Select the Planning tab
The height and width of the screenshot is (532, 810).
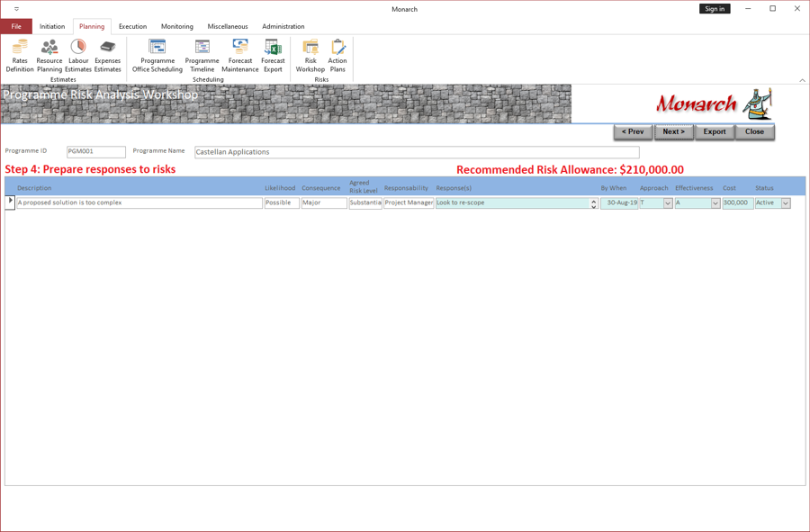[x=92, y=26]
